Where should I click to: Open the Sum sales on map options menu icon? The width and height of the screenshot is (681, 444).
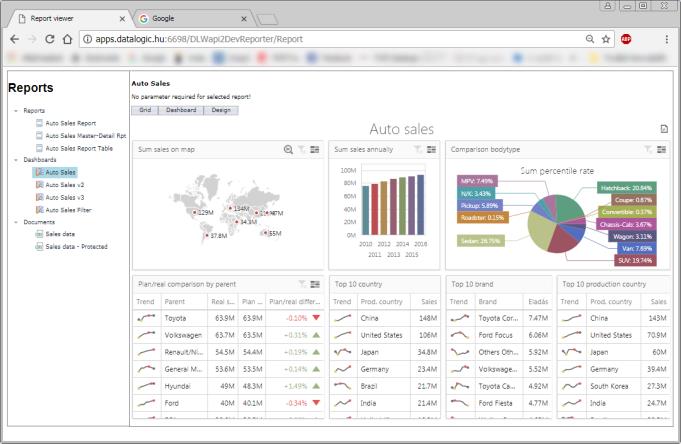point(315,150)
